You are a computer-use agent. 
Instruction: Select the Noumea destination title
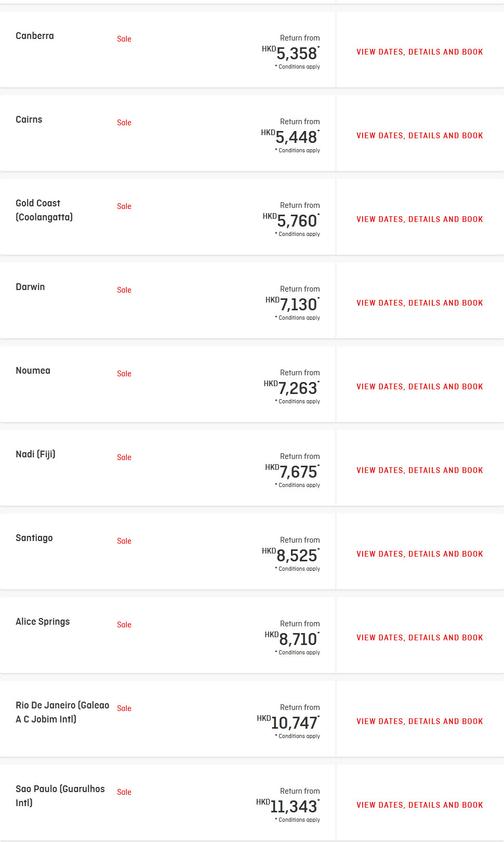click(33, 371)
